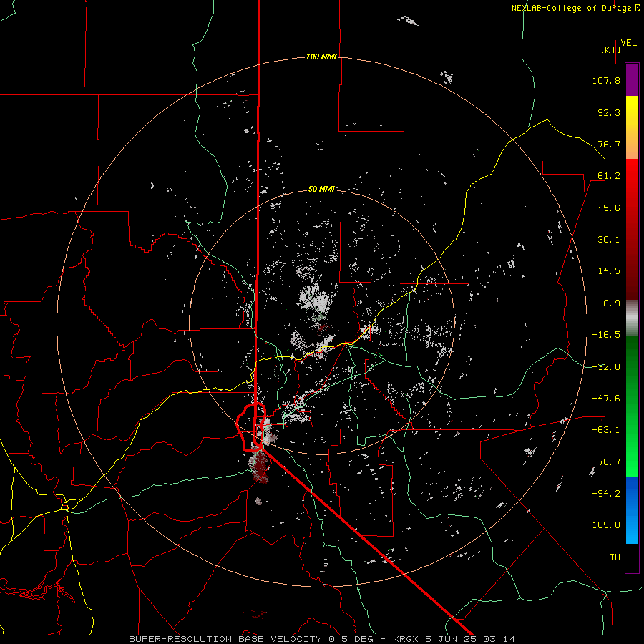Select the -78.7 scale value
This screenshot has height=644, width=644.
pos(606,462)
